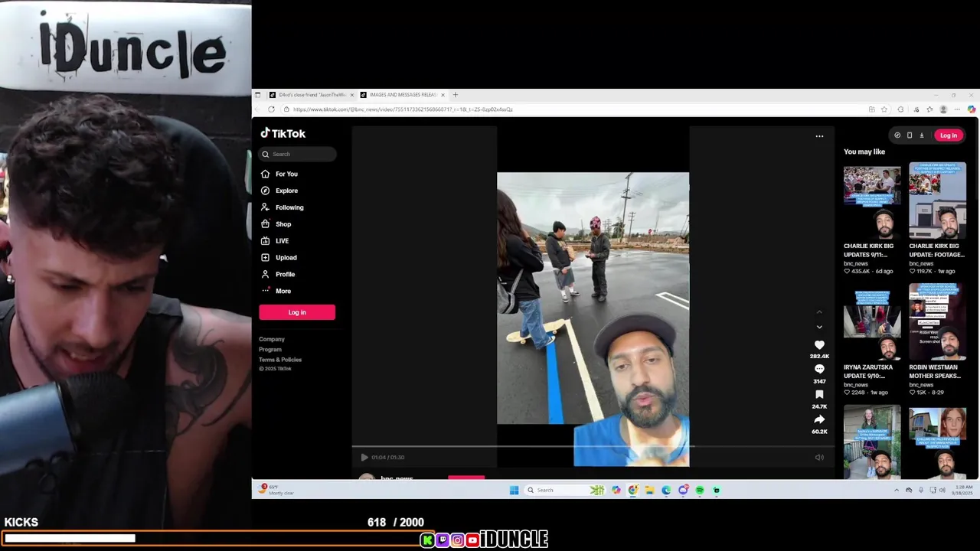Go to next video with down chevron
The width and height of the screenshot is (980, 551).
819,327
